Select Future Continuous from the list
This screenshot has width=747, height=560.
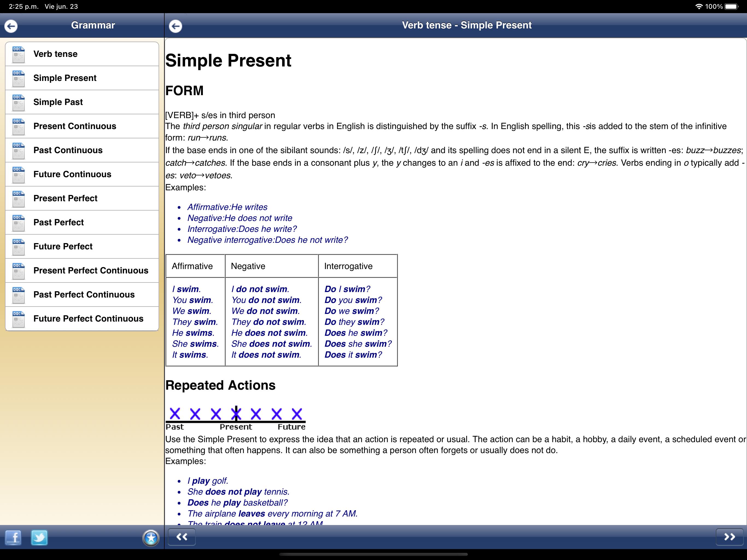click(x=82, y=174)
